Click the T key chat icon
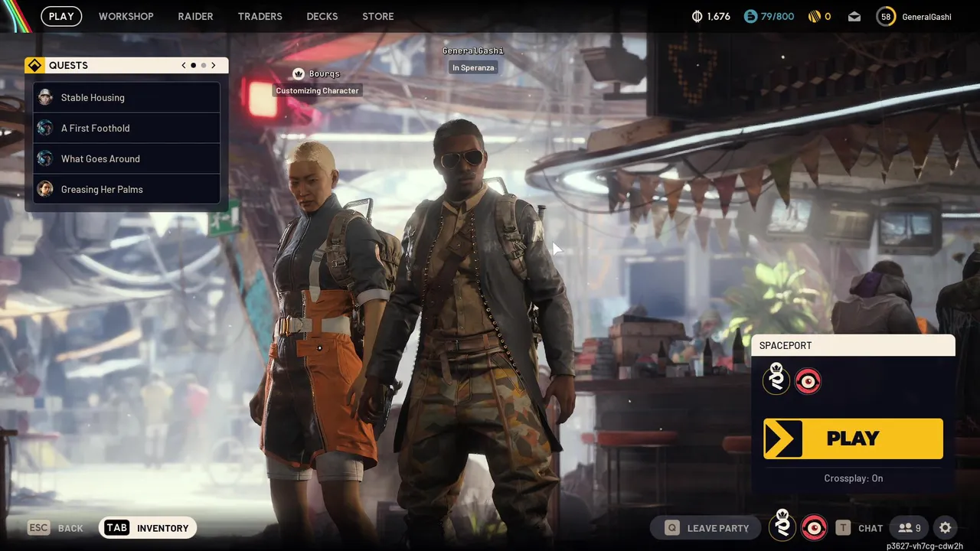The image size is (980, 551). coord(843,527)
